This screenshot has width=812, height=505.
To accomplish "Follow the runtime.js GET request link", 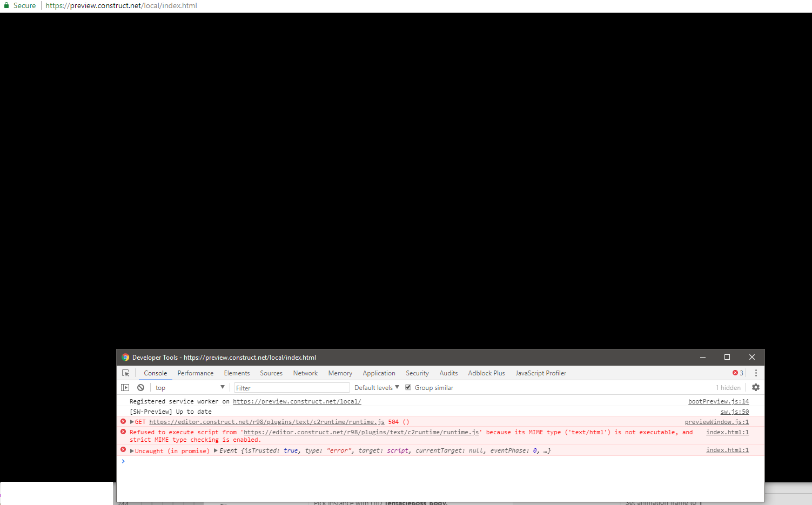I will click(x=265, y=421).
